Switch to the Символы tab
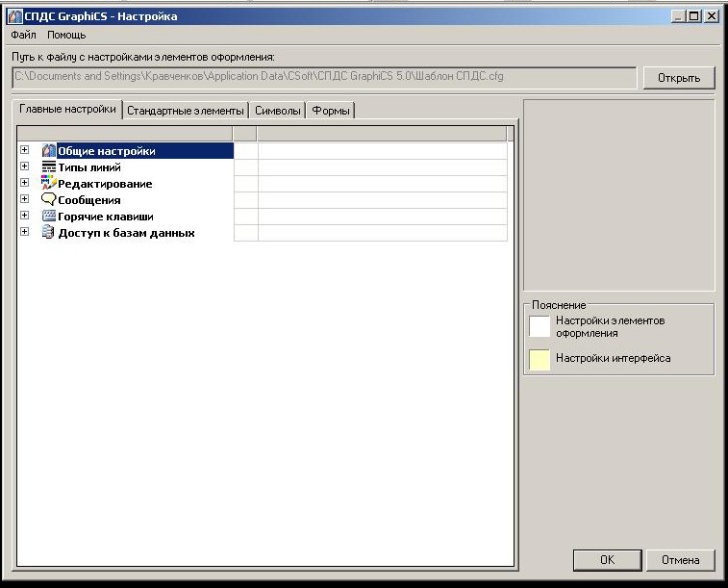Viewport: 728px width, 588px height. (x=278, y=111)
